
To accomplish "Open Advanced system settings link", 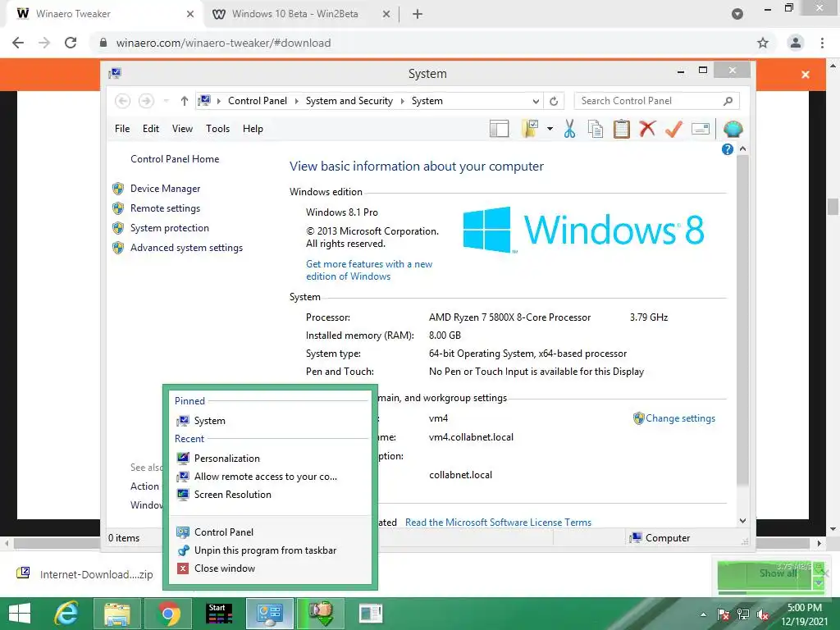I will tap(186, 248).
